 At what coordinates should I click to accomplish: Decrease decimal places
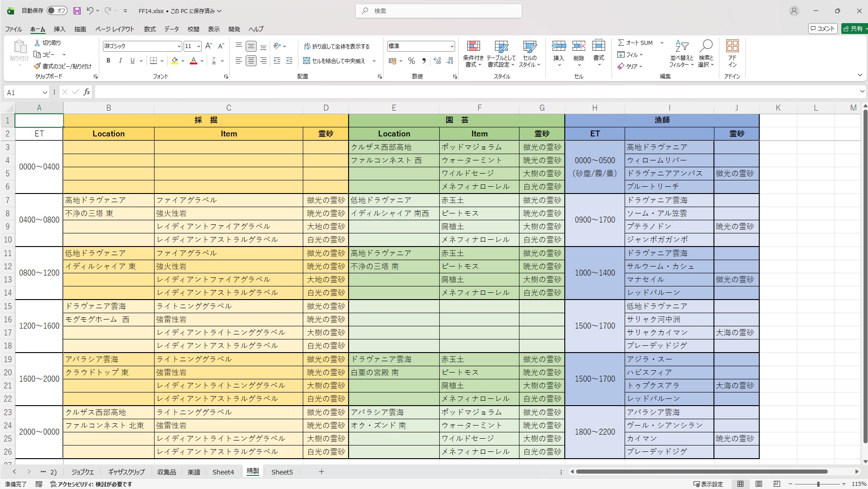coord(450,61)
